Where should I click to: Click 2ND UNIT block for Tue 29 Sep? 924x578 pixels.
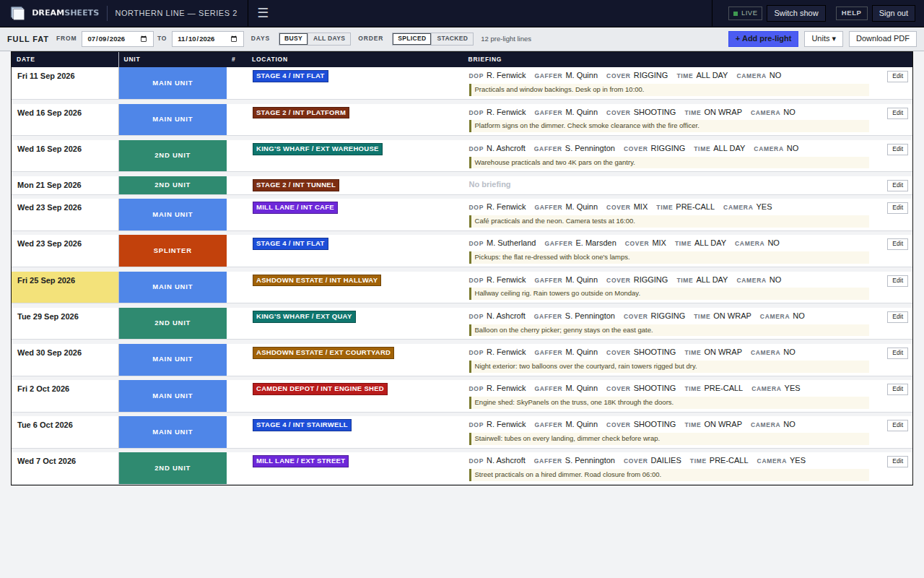click(173, 323)
